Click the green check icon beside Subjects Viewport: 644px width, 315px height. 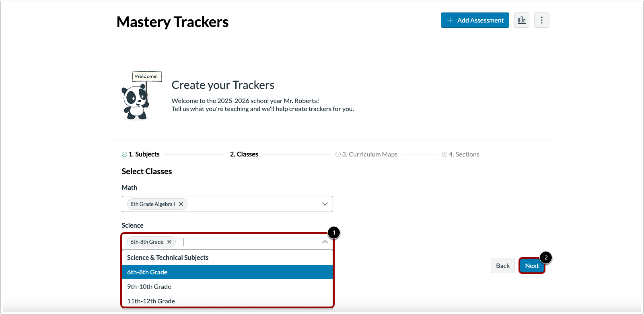pos(124,154)
